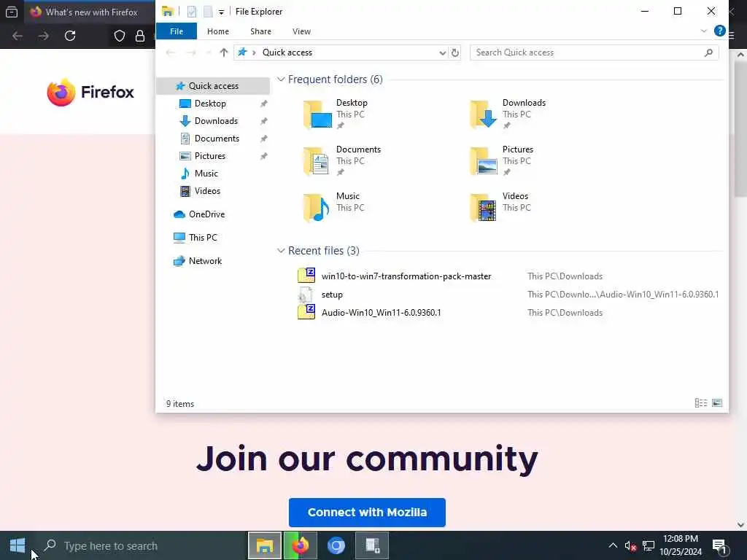Select Downloads in the navigation pane
The height and width of the screenshot is (560, 747).
(215, 121)
